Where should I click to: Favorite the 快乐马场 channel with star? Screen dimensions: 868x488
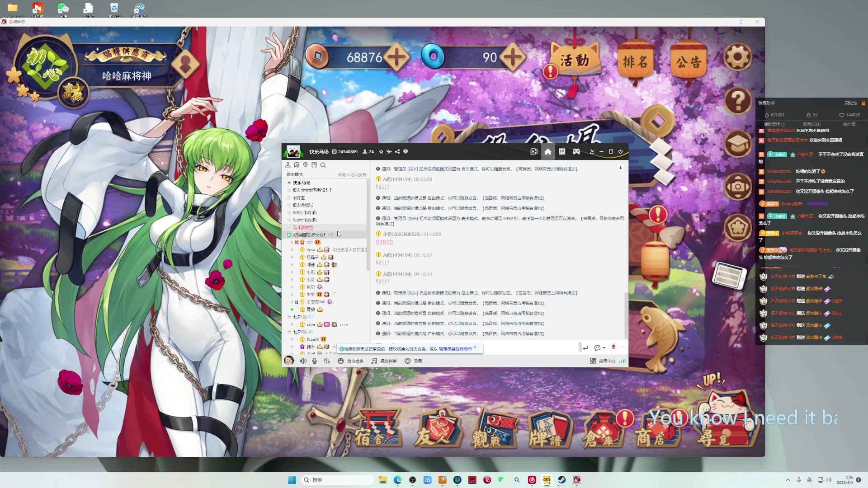tap(381, 152)
